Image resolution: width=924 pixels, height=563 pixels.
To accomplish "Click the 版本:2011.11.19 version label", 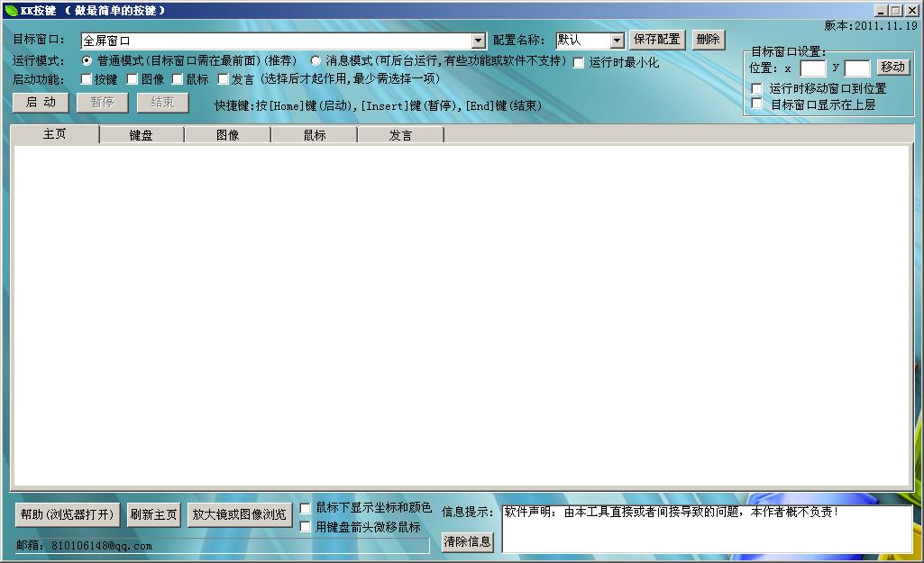I will pos(871,26).
